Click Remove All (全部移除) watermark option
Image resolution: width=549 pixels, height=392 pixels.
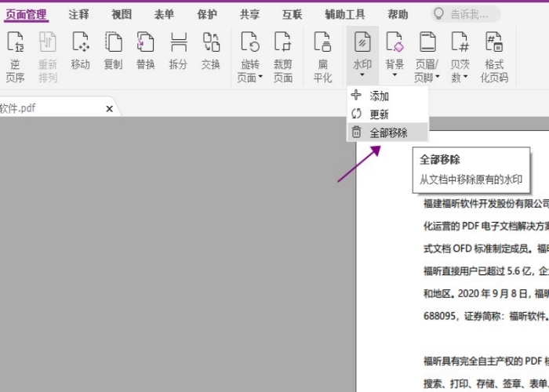click(388, 132)
